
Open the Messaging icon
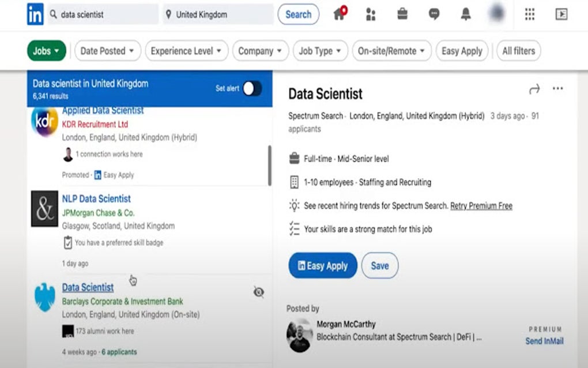tap(434, 14)
